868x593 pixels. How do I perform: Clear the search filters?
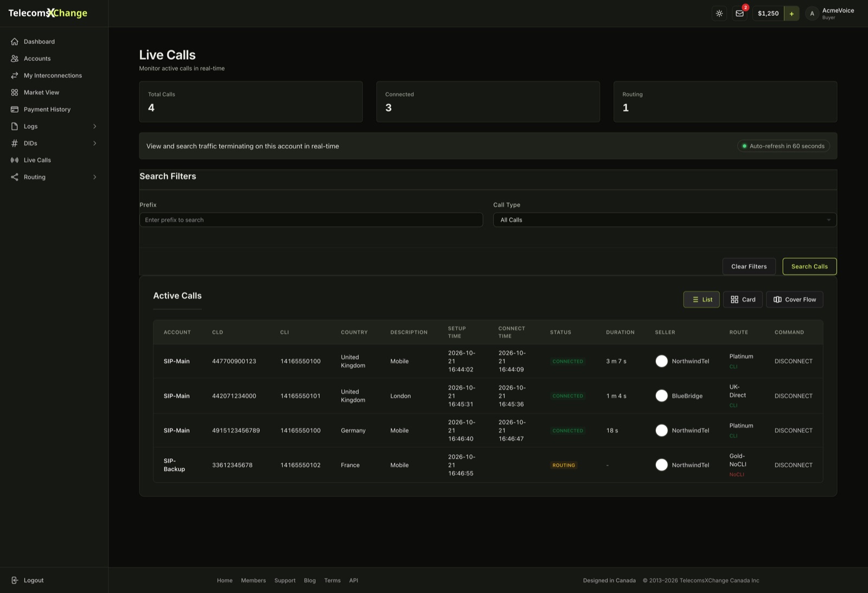(x=749, y=266)
